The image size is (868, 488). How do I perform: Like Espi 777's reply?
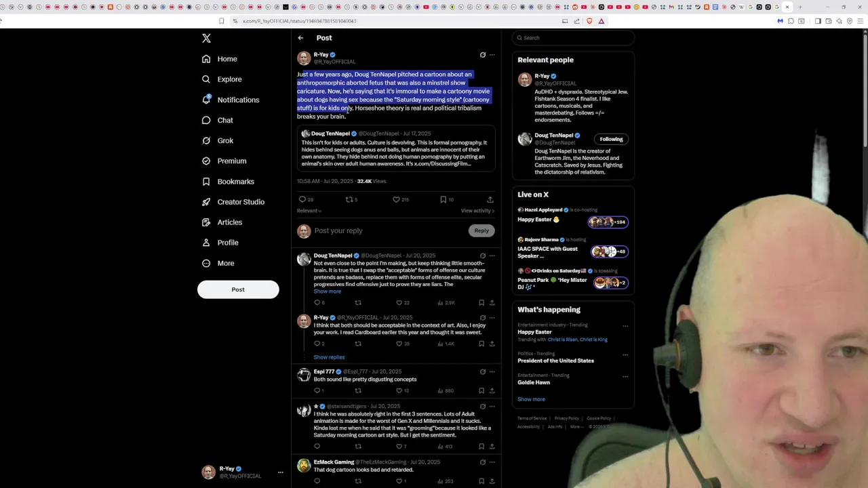pyautogui.click(x=399, y=390)
